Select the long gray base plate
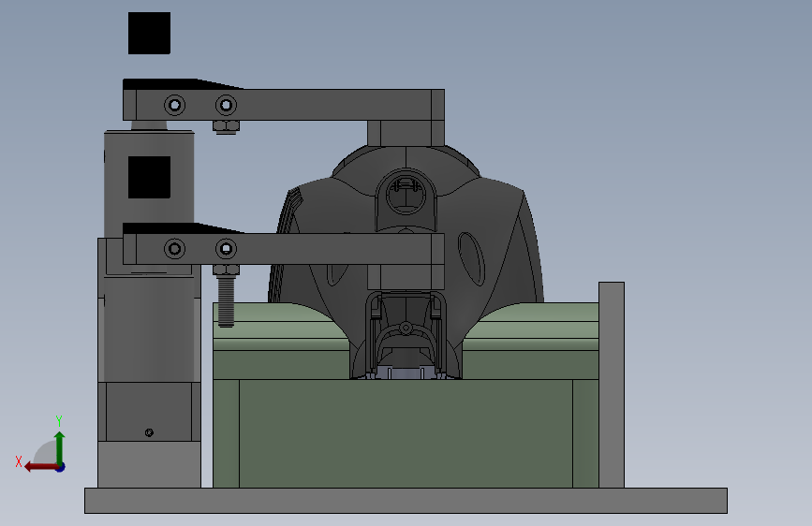 pyautogui.click(x=406, y=501)
